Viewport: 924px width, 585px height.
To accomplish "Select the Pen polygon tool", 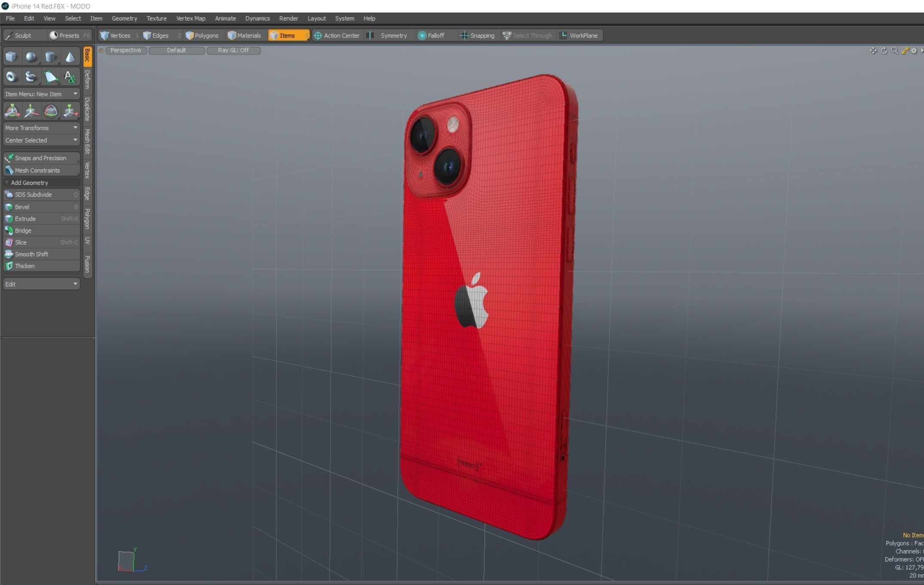I will [50, 77].
